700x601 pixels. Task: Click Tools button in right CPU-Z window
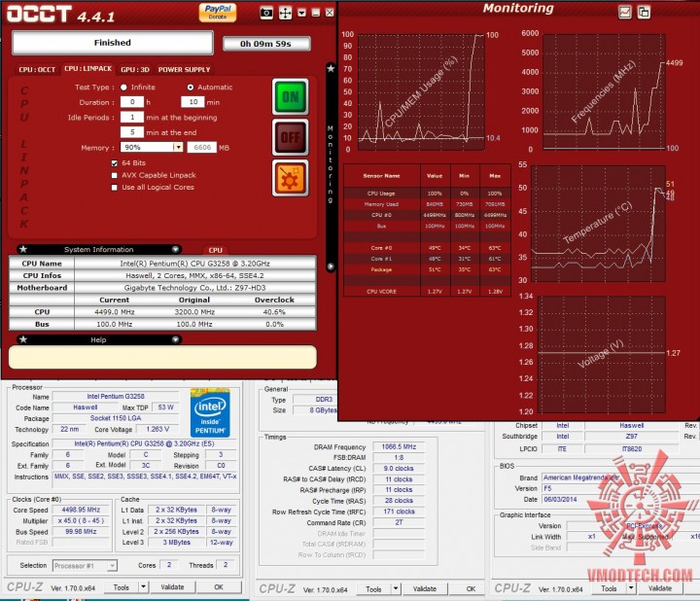click(609, 588)
